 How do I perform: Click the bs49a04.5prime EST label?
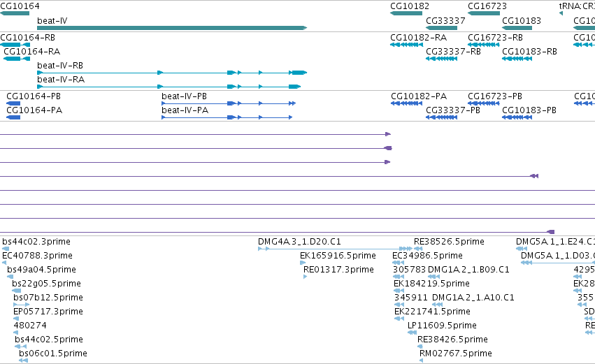42,270
